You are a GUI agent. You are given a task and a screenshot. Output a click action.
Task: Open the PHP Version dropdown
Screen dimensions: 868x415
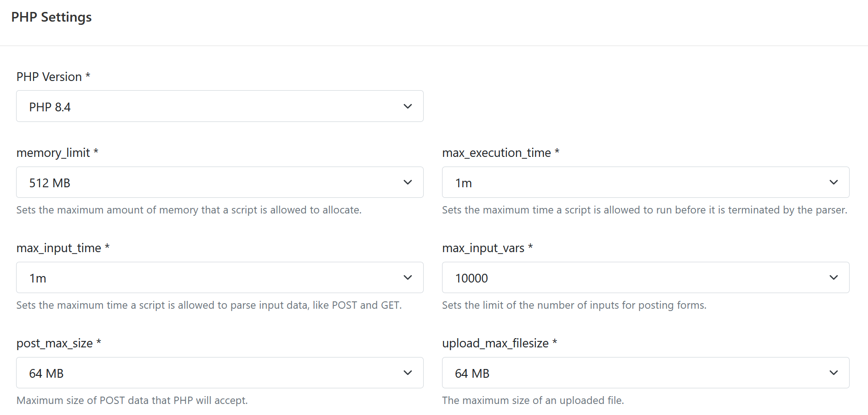pyautogui.click(x=219, y=106)
